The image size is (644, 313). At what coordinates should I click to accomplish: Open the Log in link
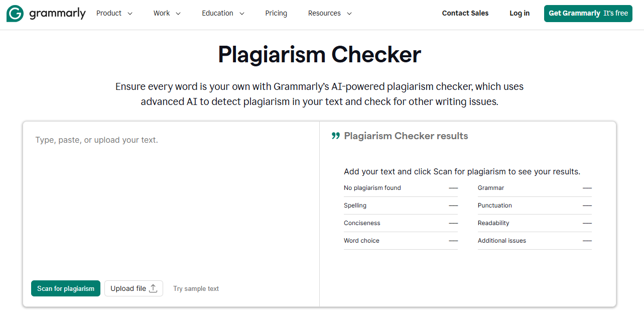(519, 13)
